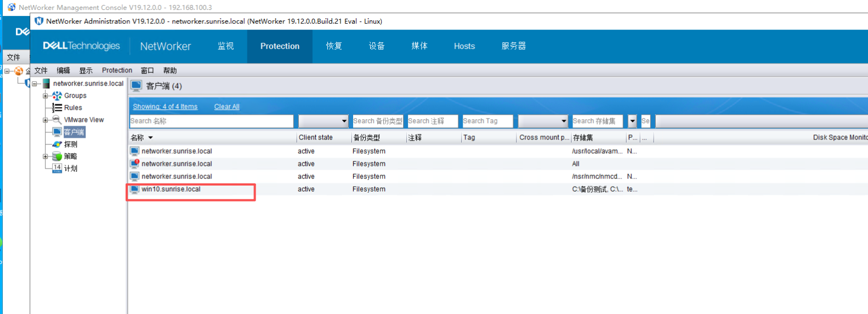Open the 文件 menu in Administration window

pos(41,70)
